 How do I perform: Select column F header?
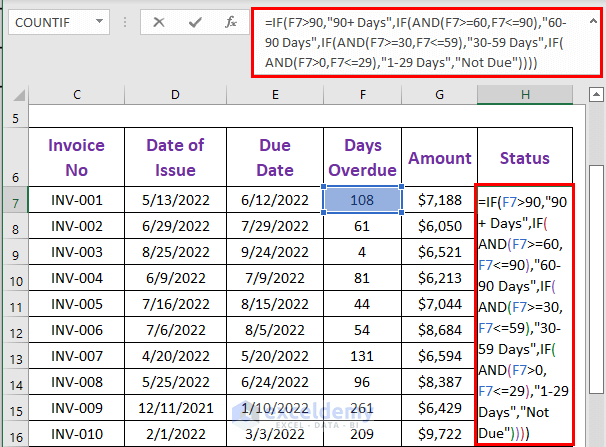[363, 94]
